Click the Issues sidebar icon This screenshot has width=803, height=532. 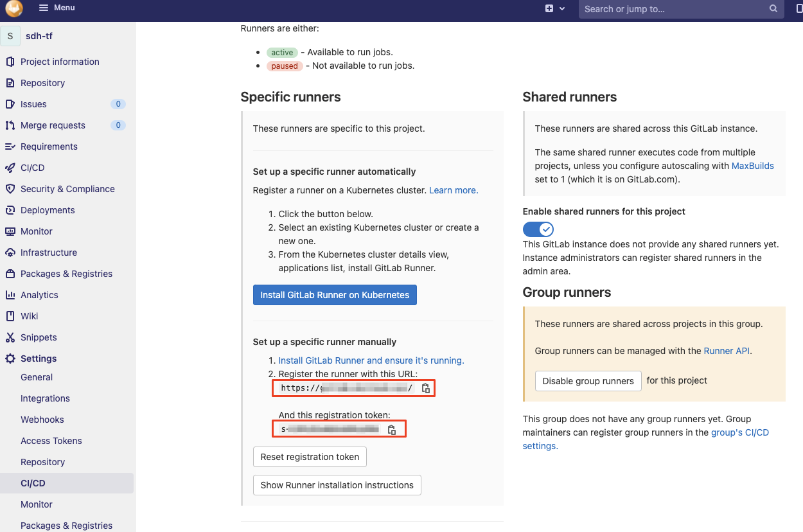tap(10, 104)
